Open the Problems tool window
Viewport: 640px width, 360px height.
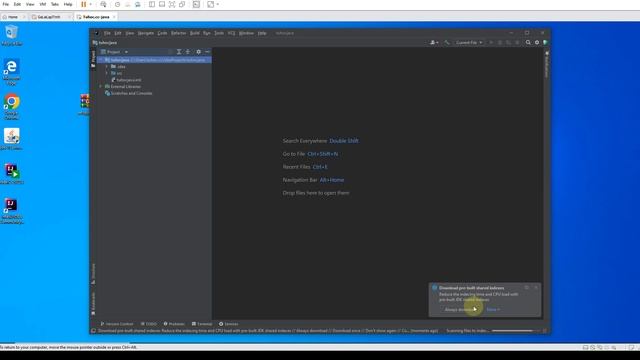coord(174,324)
